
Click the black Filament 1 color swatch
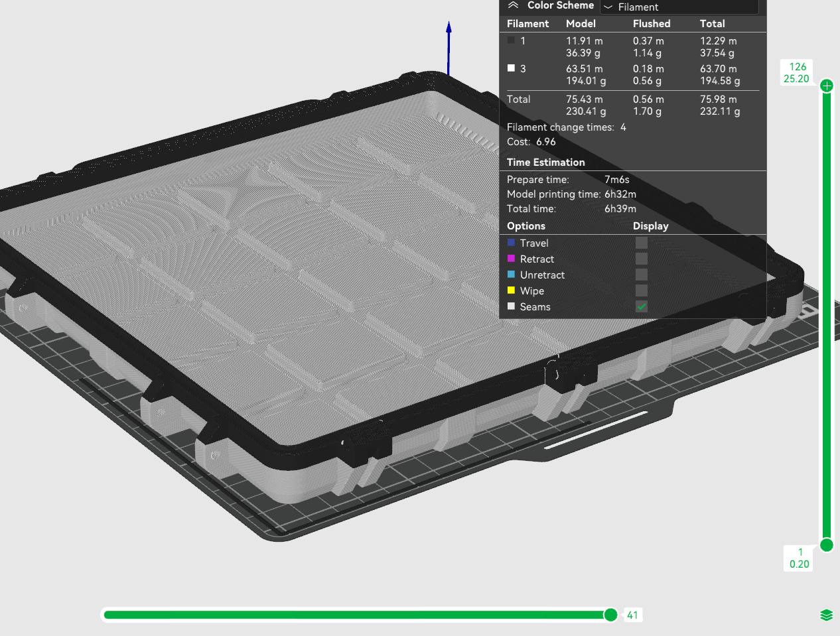coord(511,40)
